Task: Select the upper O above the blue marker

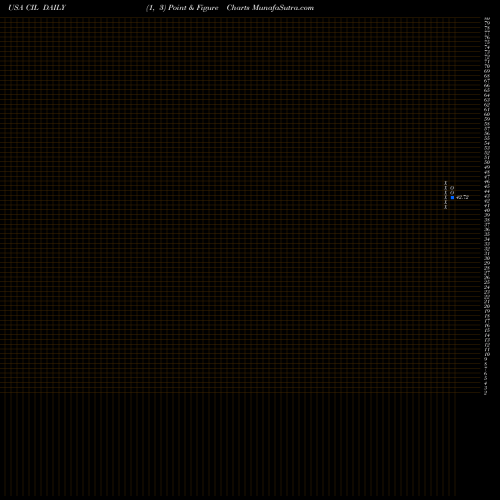Action: [452, 188]
